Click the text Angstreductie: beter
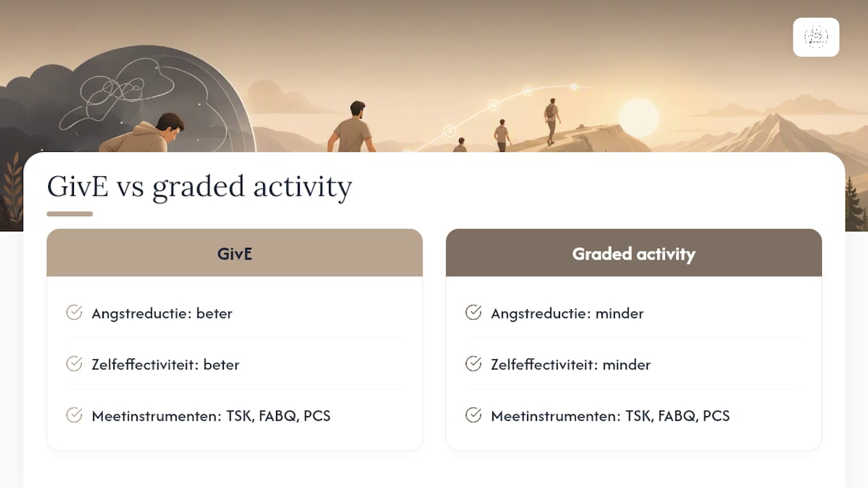This screenshot has width=868, height=488. tap(162, 314)
